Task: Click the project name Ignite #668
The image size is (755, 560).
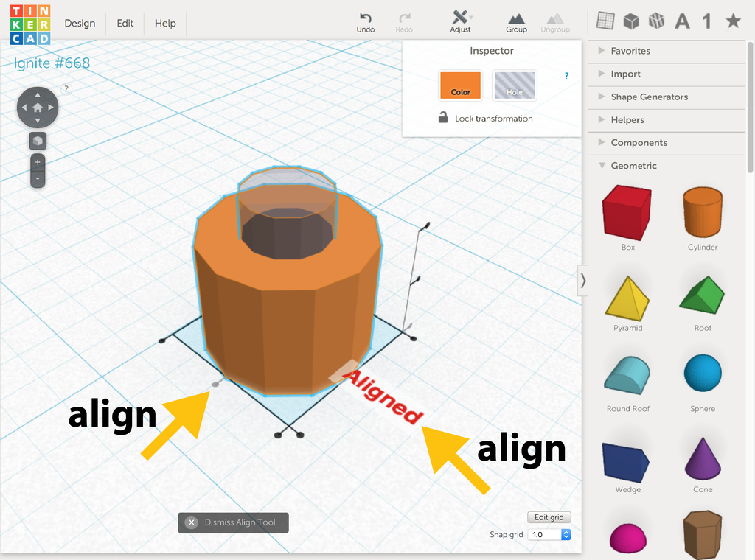Action: pos(52,63)
